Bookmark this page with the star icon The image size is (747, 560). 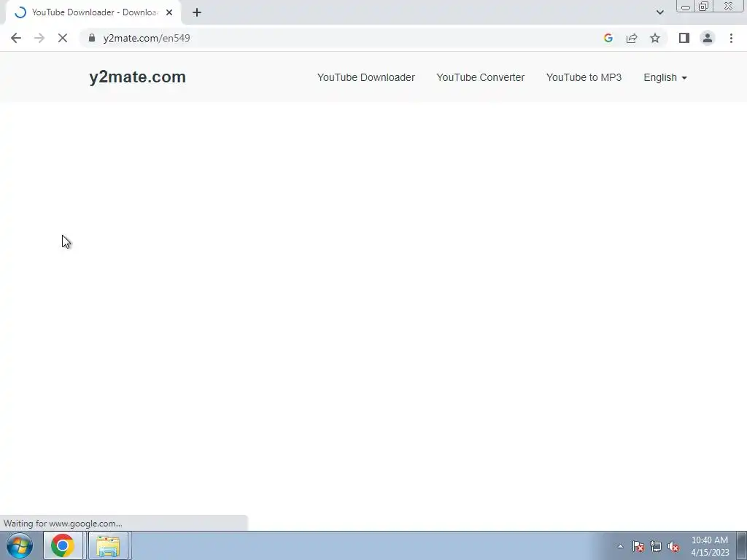point(655,38)
